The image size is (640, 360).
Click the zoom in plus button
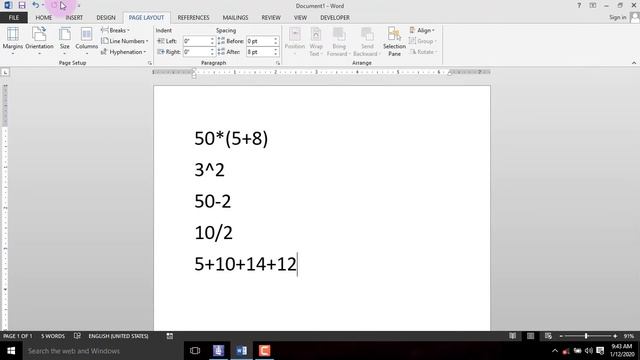[615, 336]
